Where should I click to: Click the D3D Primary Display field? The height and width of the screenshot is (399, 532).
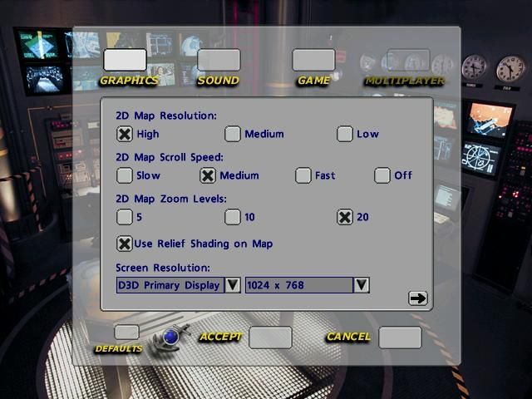pyautogui.click(x=170, y=285)
